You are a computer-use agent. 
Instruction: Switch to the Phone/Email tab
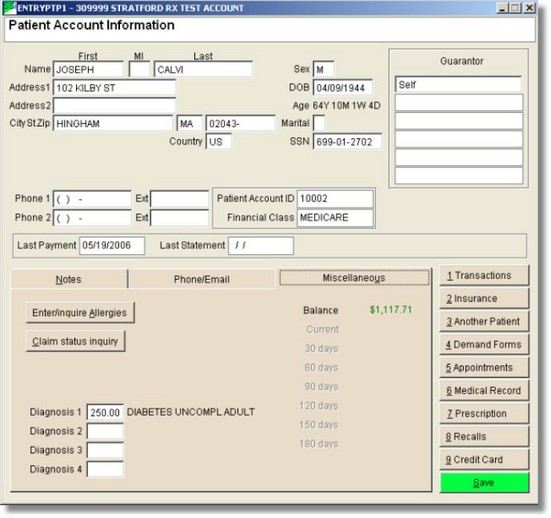pyautogui.click(x=202, y=279)
